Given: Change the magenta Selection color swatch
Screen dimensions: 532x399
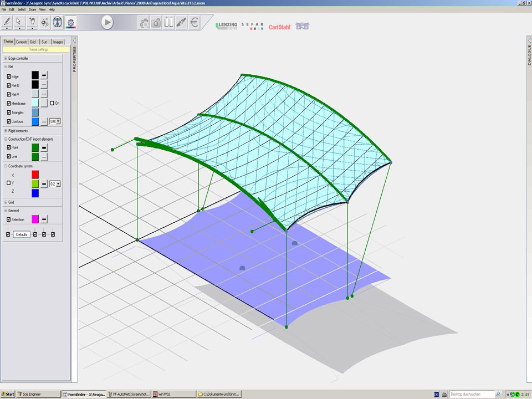Looking at the screenshot, I should click(35, 219).
